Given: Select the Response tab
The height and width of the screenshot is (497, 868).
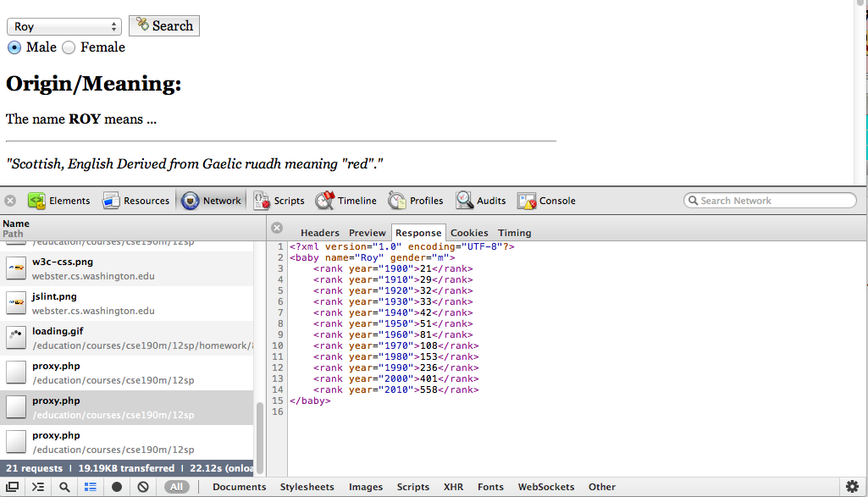Looking at the screenshot, I should pyautogui.click(x=418, y=233).
